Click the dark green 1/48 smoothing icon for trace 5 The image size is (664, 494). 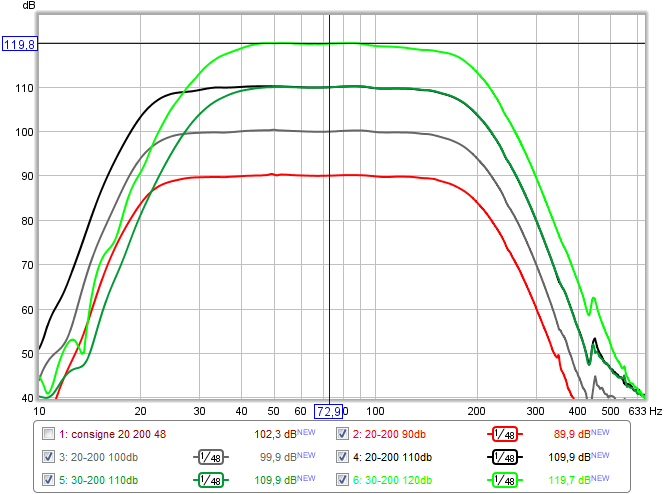pyautogui.click(x=212, y=480)
